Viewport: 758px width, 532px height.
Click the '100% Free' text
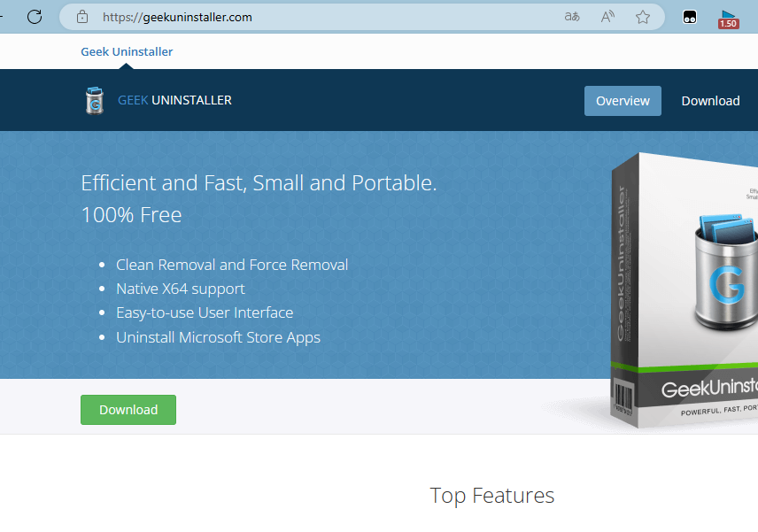(131, 215)
